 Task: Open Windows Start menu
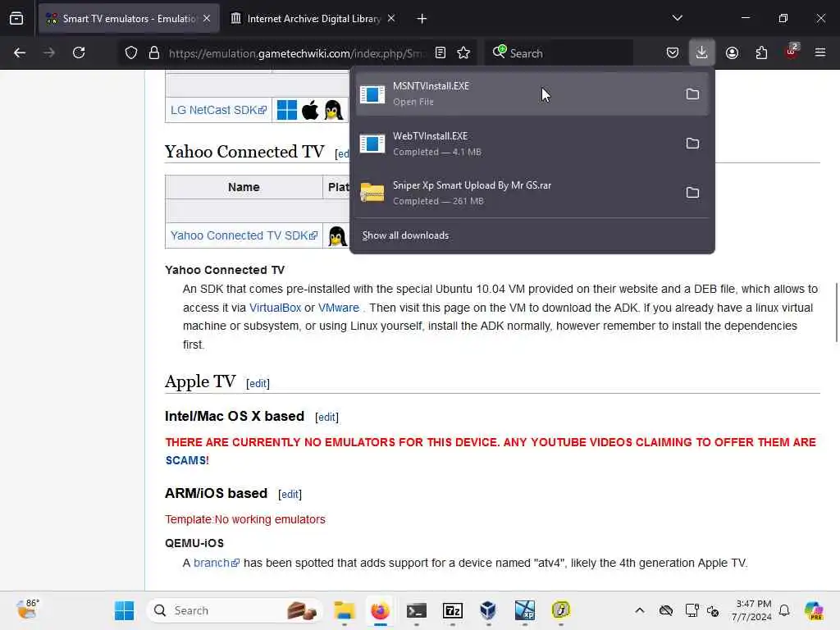[125, 610]
